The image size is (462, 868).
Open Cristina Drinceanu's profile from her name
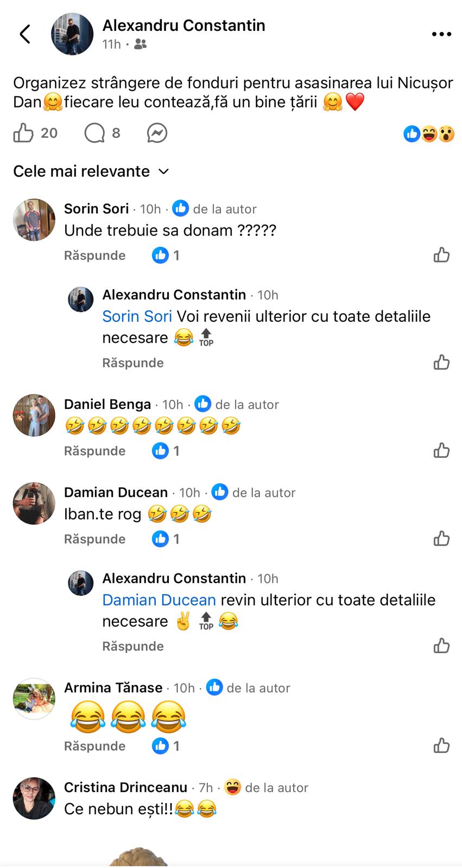[x=125, y=788]
